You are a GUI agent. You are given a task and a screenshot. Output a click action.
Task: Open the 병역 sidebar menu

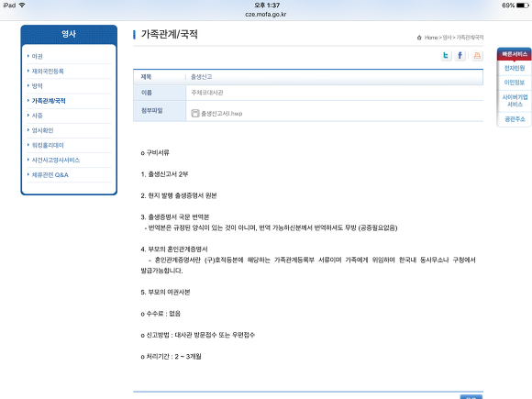tap(37, 86)
